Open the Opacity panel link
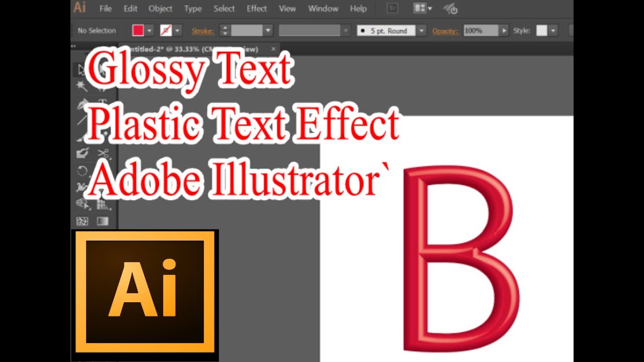 [x=445, y=31]
